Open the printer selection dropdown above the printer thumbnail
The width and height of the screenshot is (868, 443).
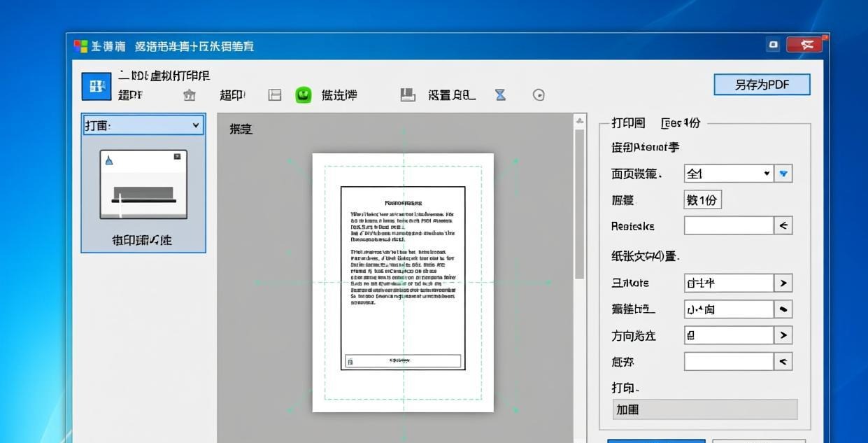pyautogui.click(x=143, y=125)
